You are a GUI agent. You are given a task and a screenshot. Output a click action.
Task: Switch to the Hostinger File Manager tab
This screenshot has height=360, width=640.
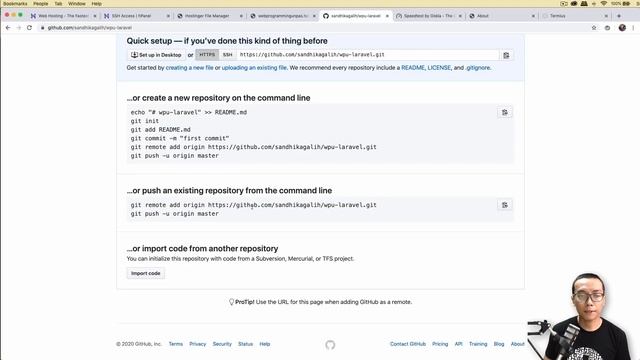coord(209,16)
